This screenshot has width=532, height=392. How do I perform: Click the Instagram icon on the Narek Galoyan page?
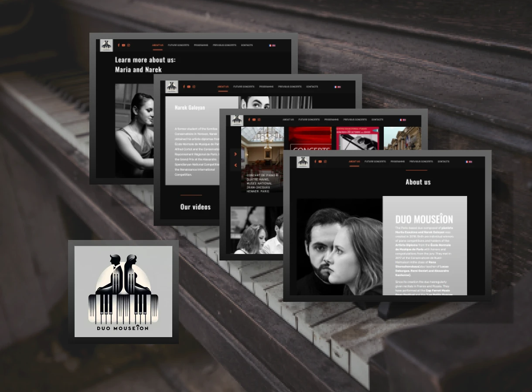pos(194,87)
